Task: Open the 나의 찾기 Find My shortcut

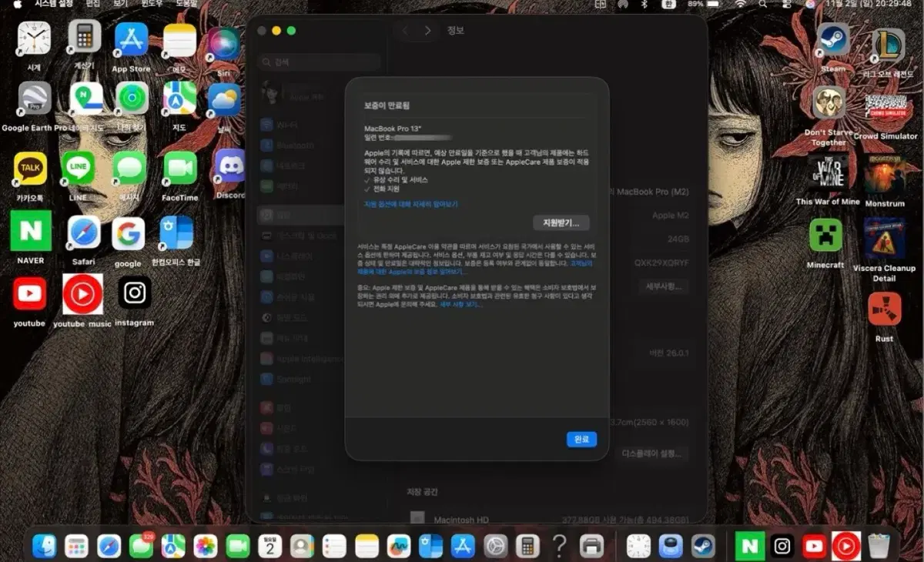Action: coord(132,99)
